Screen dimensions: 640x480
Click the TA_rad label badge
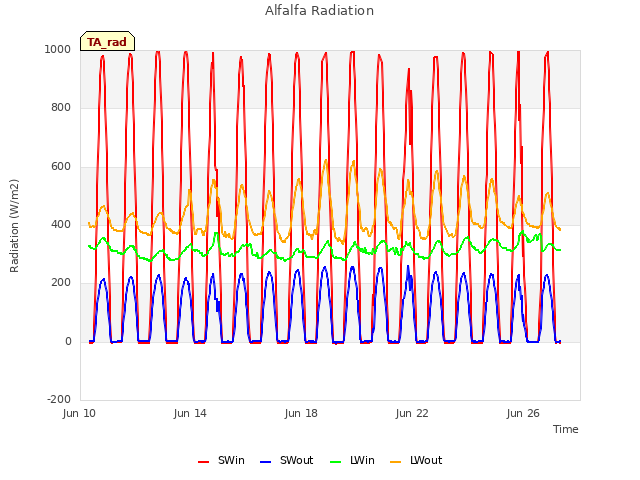pos(107,41)
